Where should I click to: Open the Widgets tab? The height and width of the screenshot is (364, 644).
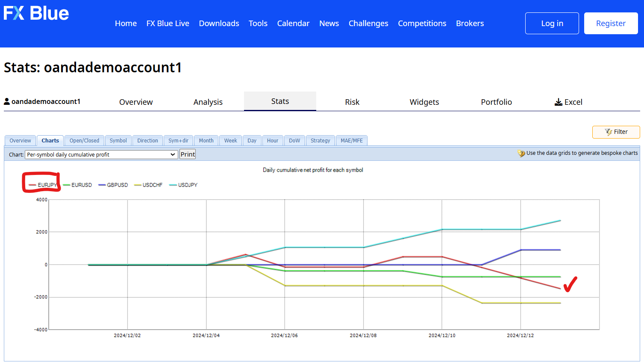(x=424, y=102)
